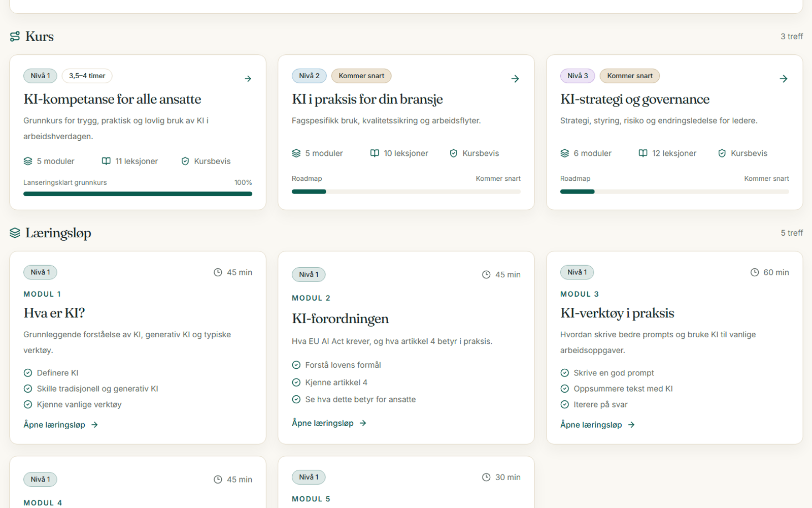812x508 pixels.
Task: Click check icon beside Kjenne vanlige verktøy
Action: point(28,404)
